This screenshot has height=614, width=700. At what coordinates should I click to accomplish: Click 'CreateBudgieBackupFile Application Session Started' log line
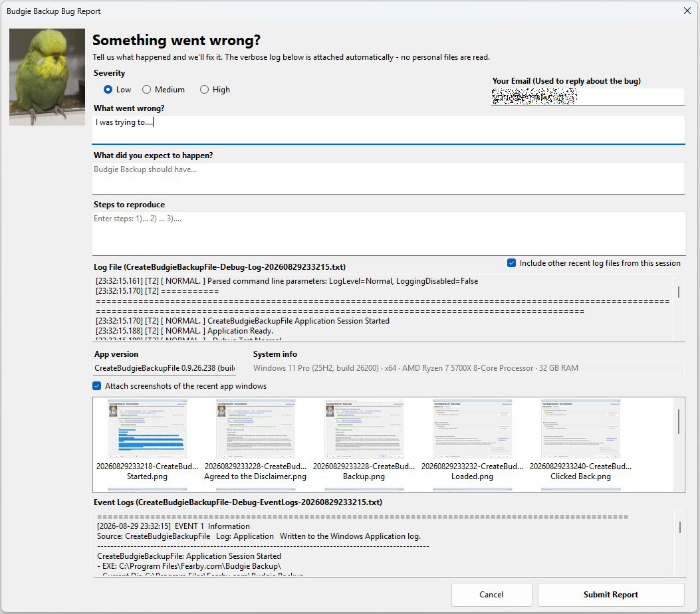(243, 321)
